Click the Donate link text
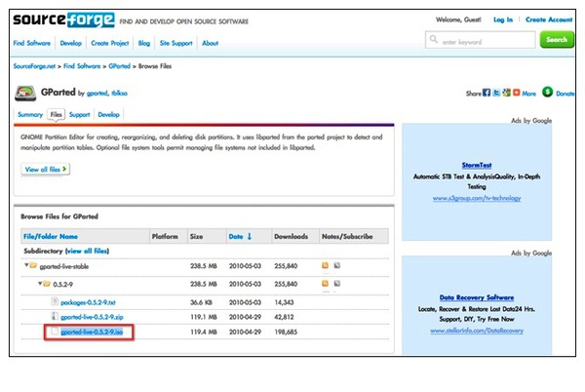This screenshot has width=585, height=392. click(565, 94)
